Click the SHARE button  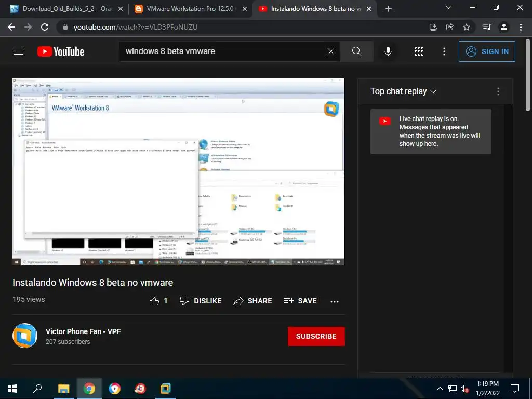tap(253, 301)
